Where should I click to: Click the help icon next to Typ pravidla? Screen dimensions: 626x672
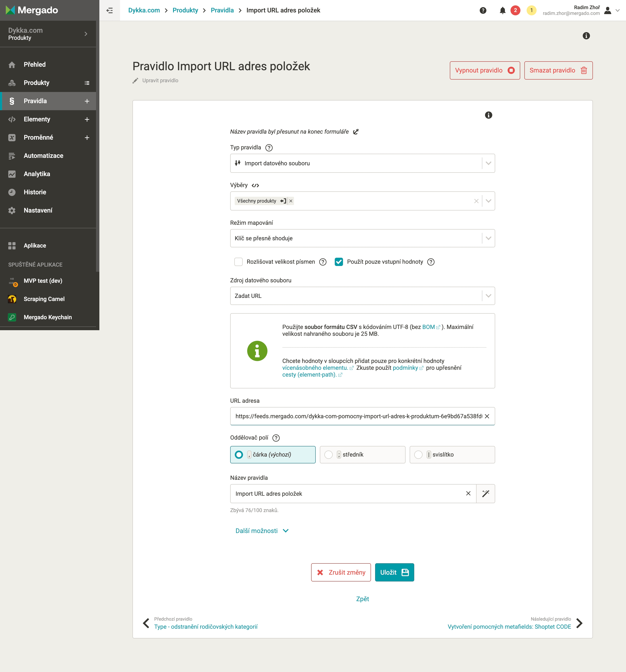pos(269,148)
